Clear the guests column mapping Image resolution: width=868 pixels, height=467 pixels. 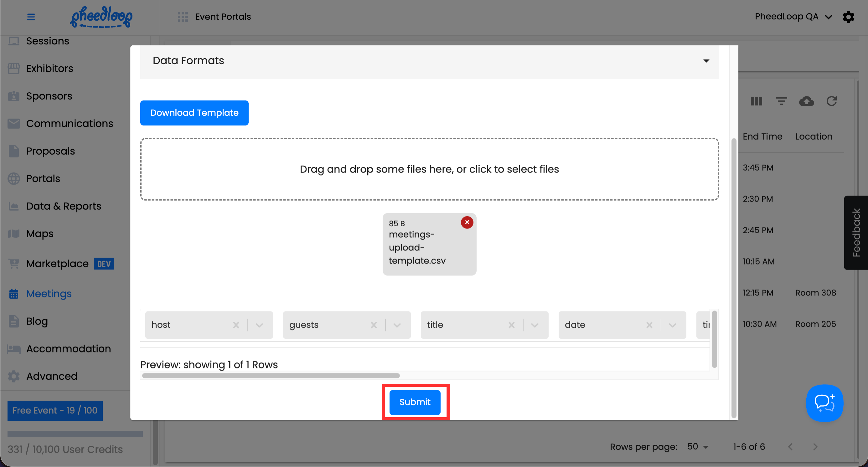pos(373,325)
